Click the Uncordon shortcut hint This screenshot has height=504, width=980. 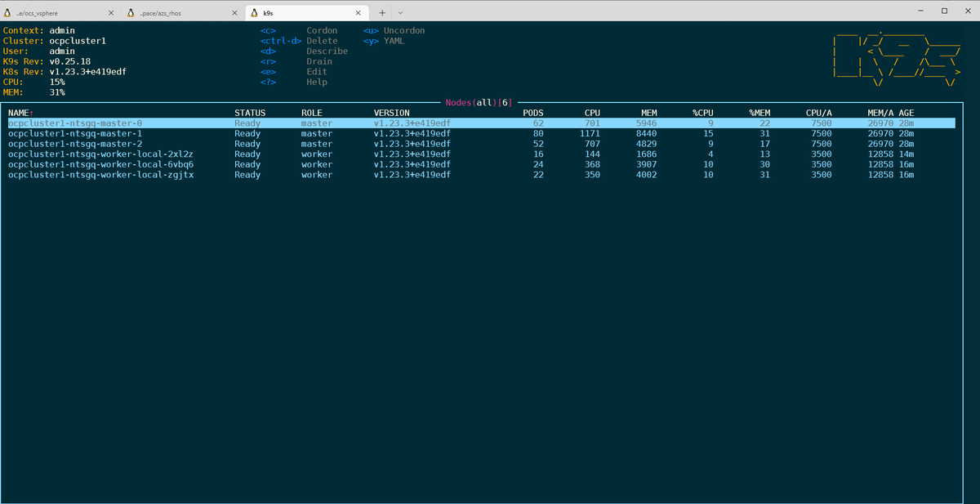404,31
